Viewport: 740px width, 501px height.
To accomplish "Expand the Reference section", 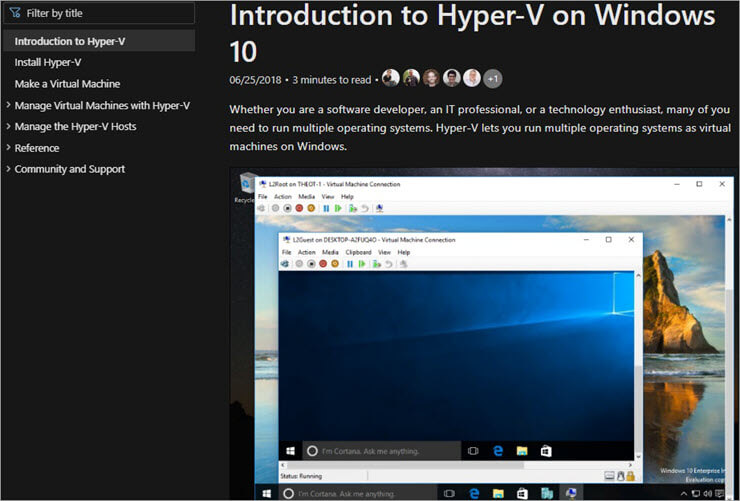I will (x=36, y=148).
